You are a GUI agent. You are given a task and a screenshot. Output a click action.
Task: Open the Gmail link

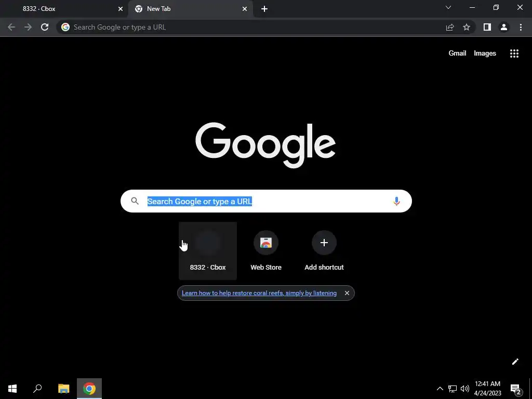(457, 54)
